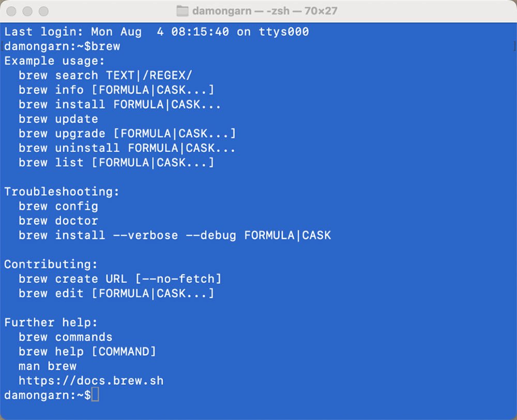Click the 'Troubleshooting:' heading text
The height and width of the screenshot is (420, 517).
click(x=62, y=192)
